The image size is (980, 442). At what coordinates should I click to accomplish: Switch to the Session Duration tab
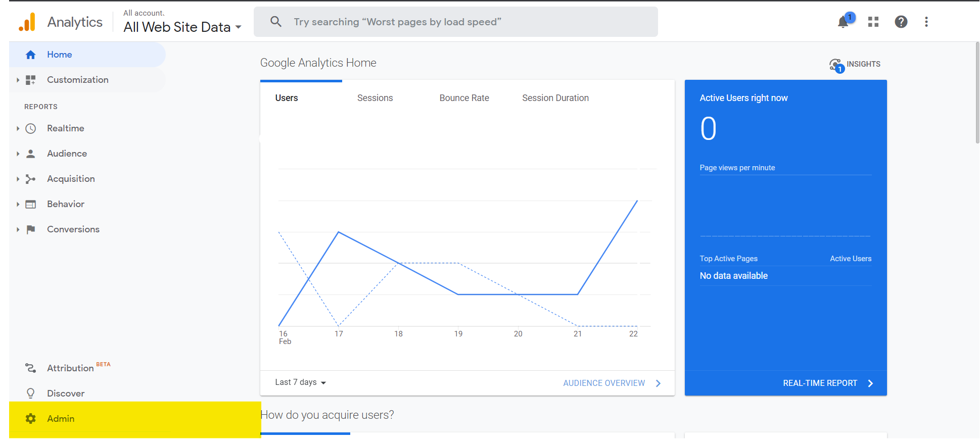[x=555, y=98]
